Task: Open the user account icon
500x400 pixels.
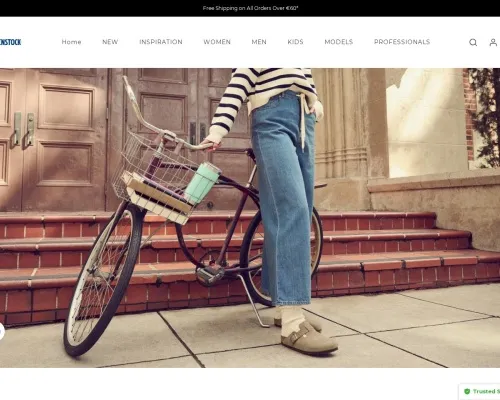Action: [493, 42]
